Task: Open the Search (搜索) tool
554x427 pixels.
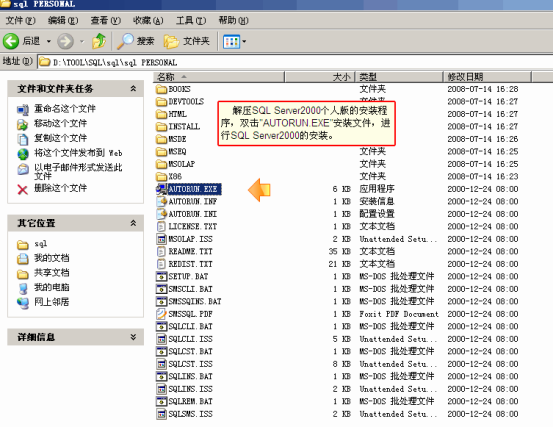Action: coord(135,41)
